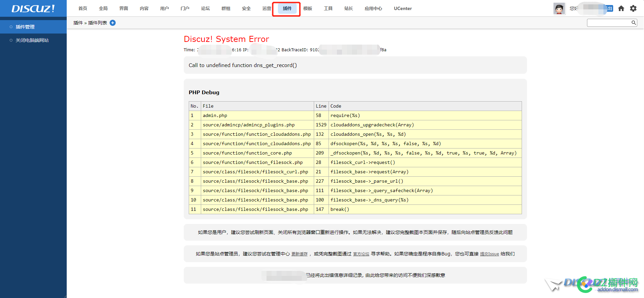Open the 内容 menu
The height and width of the screenshot is (298, 644).
tap(144, 8)
